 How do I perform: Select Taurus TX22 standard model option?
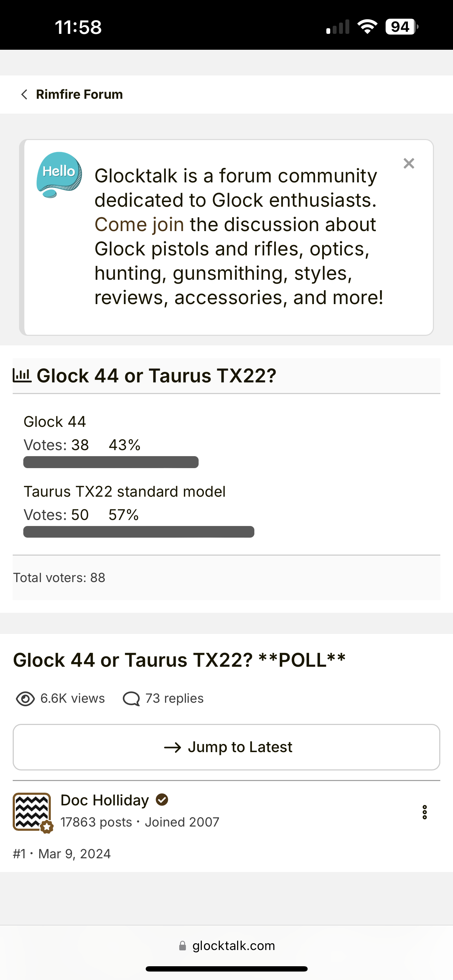pyautogui.click(x=125, y=491)
